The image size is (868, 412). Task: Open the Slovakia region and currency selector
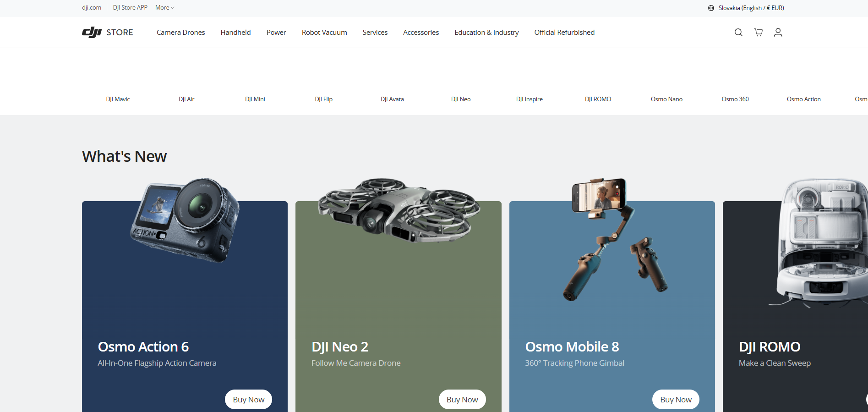coord(751,8)
